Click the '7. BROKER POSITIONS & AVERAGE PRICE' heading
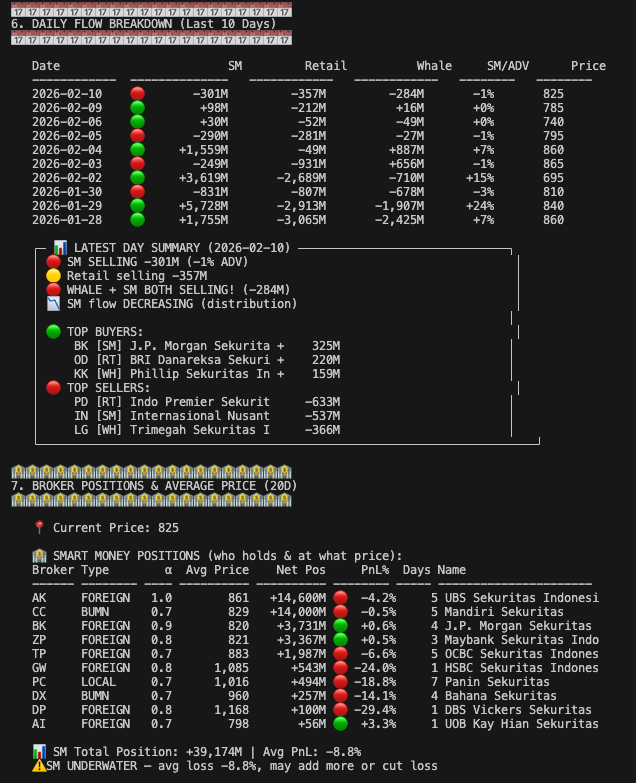 pyautogui.click(x=154, y=486)
